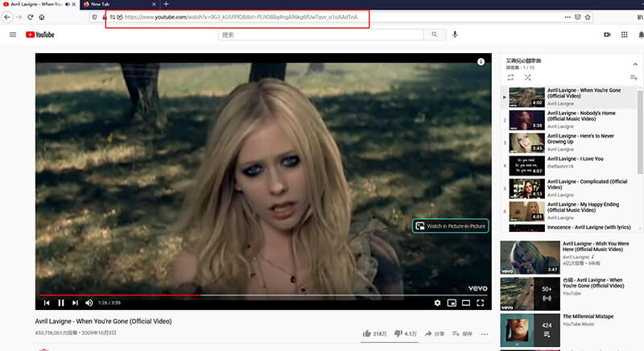
Task: Open the page actions three-dot menu
Action: tap(568, 17)
